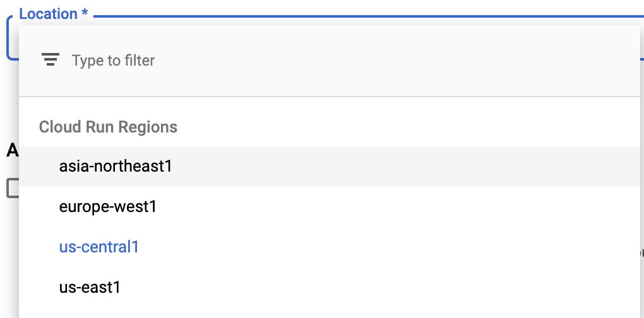Toggle the partially hidden checkbox behind the dropdown
The image size is (644, 318).
13,188
